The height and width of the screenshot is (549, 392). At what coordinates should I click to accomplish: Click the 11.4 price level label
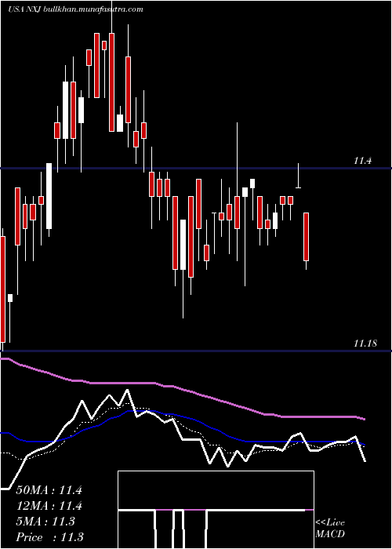pyautogui.click(x=362, y=161)
